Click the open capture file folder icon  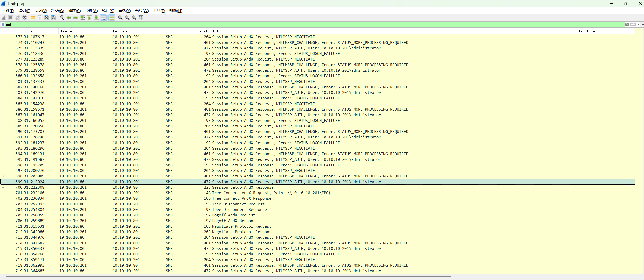(33, 18)
